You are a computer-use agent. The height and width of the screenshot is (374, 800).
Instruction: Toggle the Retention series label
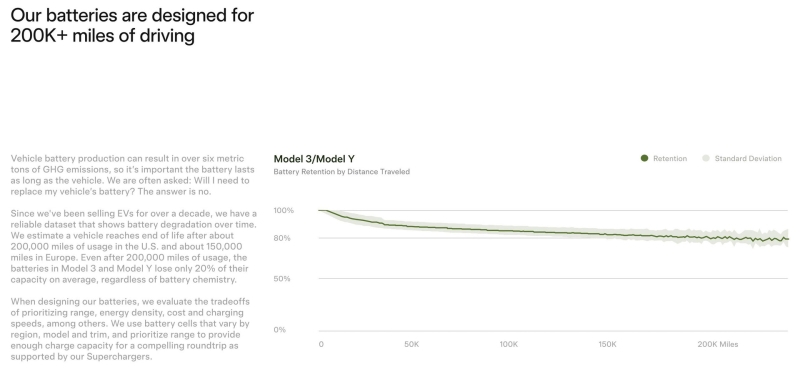670,159
